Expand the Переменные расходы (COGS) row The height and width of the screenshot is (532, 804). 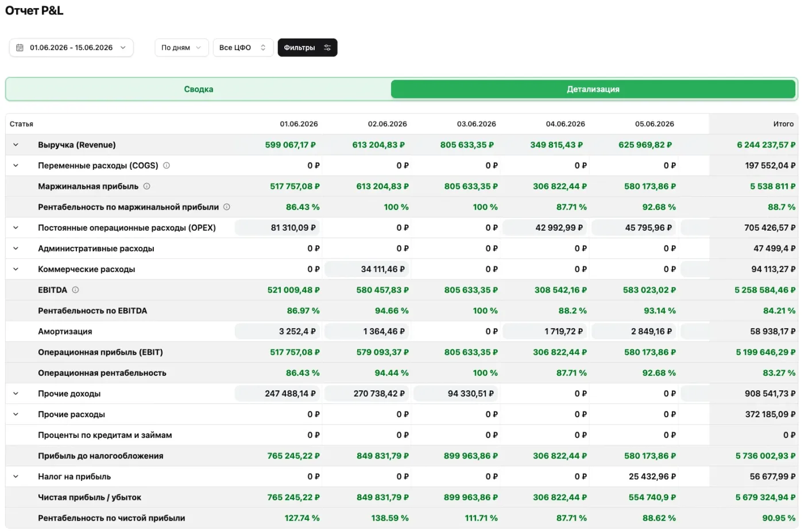coord(16,165)
